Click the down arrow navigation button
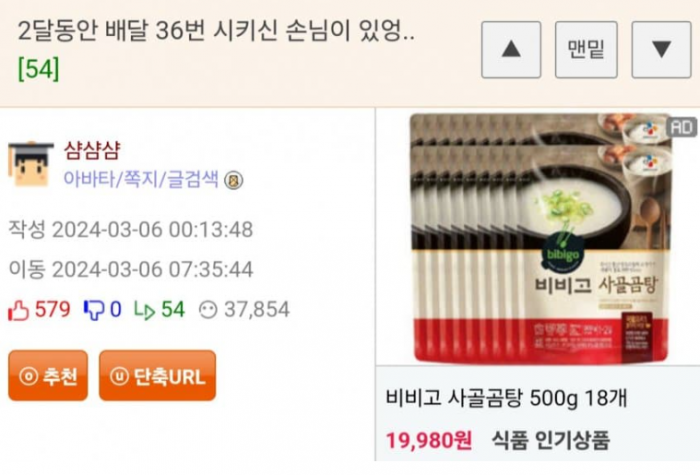 coord(661,50)
